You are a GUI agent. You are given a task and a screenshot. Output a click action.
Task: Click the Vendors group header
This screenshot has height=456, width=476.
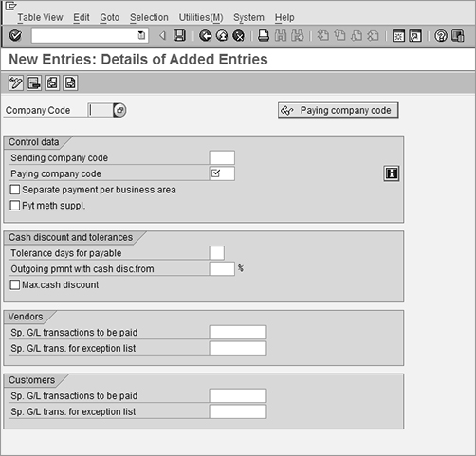point(26,317)
